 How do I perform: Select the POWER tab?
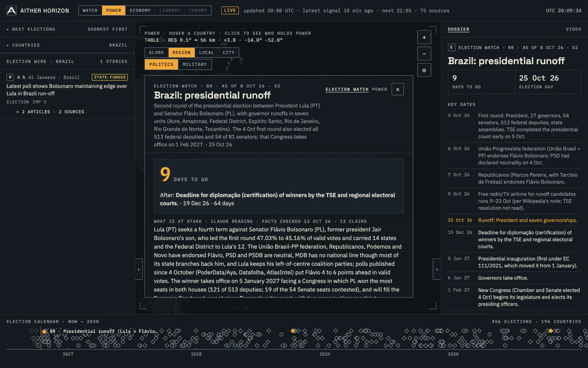pos(113,10)
